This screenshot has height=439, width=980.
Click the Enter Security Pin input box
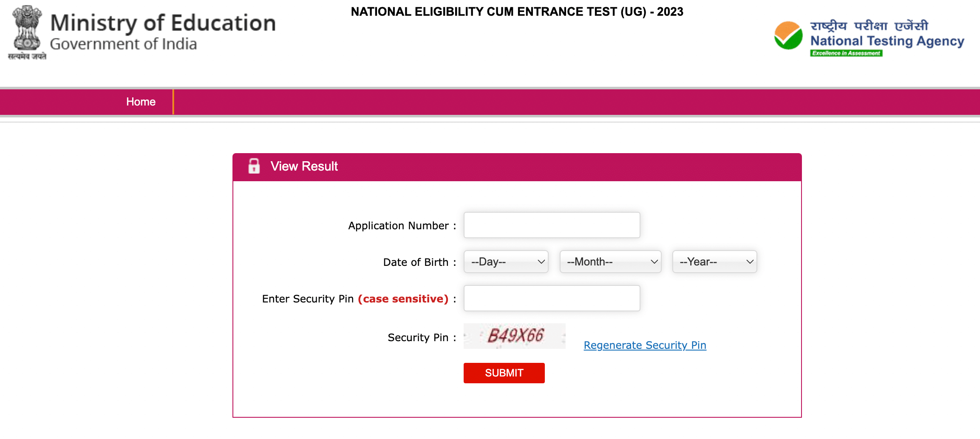[552, 298]
